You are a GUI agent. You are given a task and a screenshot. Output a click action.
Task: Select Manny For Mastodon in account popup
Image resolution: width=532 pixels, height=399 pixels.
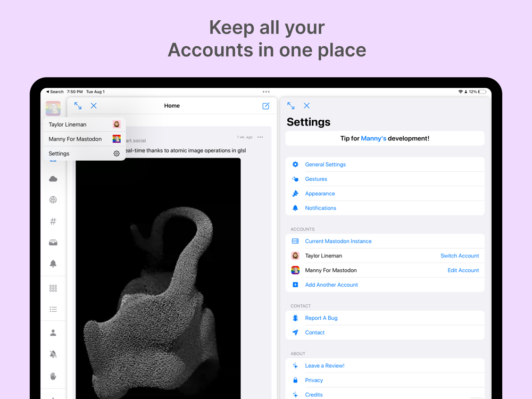[85, 139]
